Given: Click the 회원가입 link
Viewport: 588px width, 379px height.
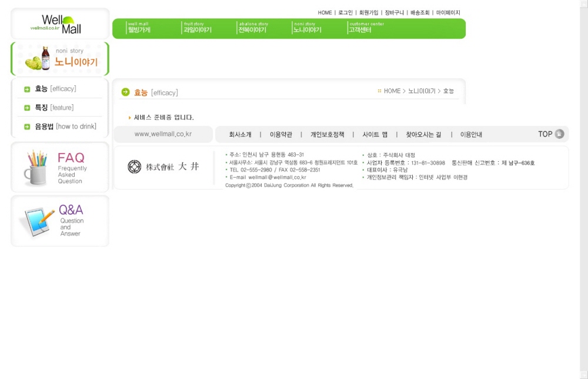Looking at the screenshot, I should (369, 12).
